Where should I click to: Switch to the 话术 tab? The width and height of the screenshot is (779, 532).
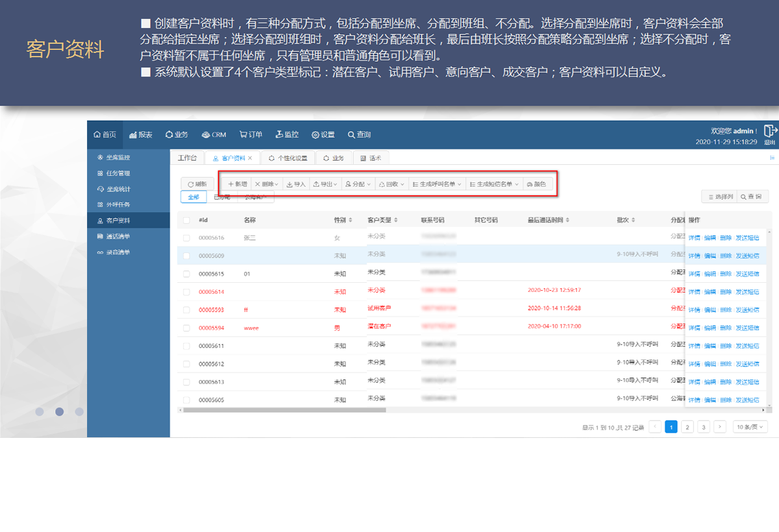click(x=371, y=158)
